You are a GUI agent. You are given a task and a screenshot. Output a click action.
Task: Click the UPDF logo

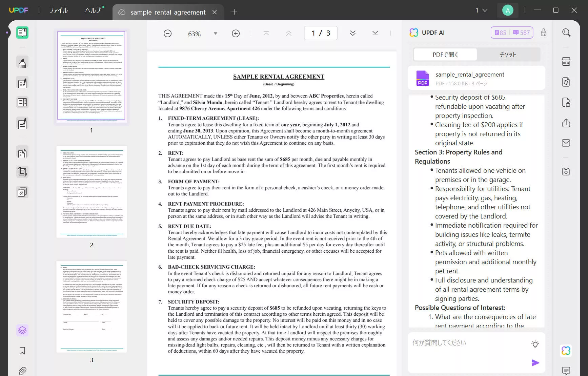click(x=19, y=10)
